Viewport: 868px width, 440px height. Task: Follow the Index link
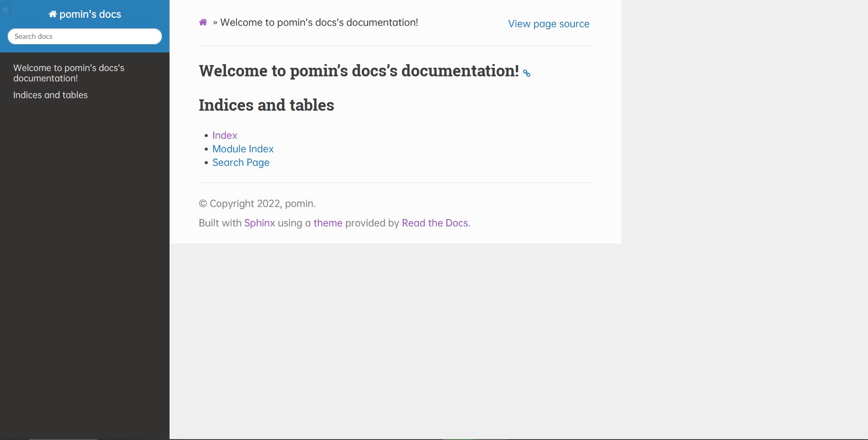click(x=225, y=136)
